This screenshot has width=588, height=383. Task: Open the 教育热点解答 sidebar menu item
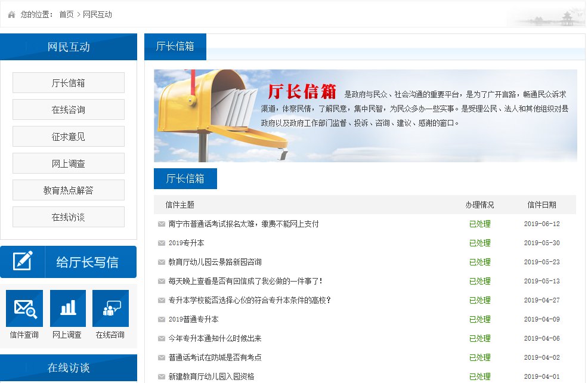click(x=68, y=190)
